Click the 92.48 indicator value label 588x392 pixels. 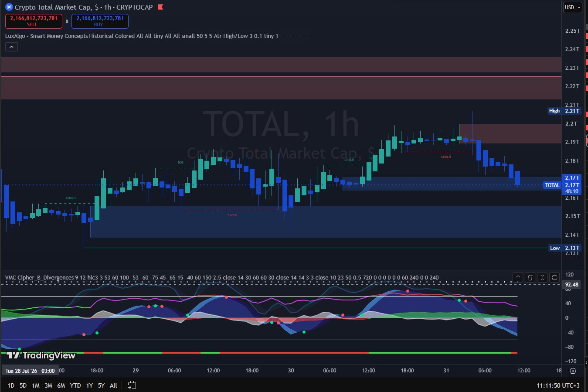(572, 285)
